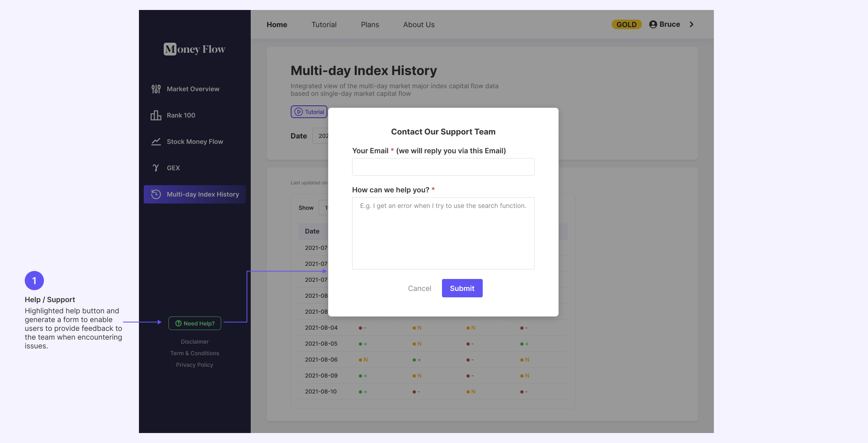The image size is (868, 443).
Task: Click the GEX sidebar icon
Action: tap(155, 168)
